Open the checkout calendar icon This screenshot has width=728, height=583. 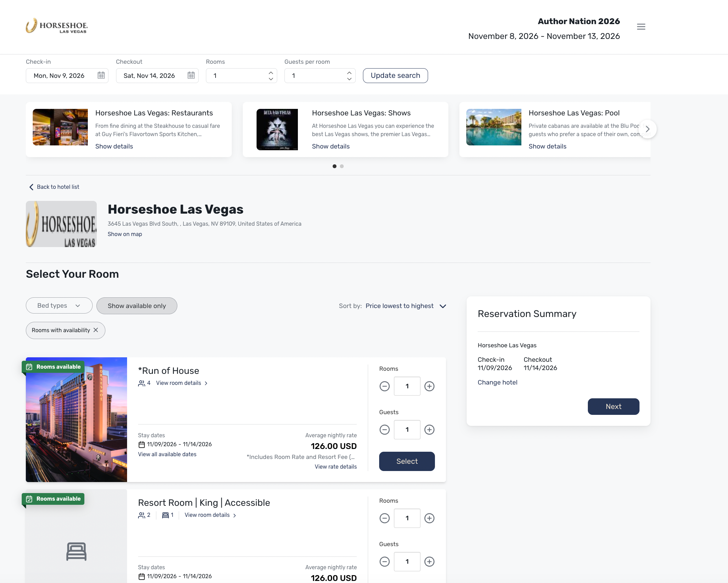191,75
